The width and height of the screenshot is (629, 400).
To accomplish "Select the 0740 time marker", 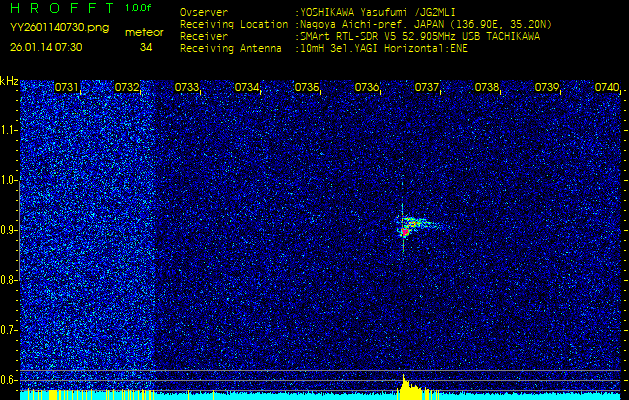I will click(x=607, y=88).
